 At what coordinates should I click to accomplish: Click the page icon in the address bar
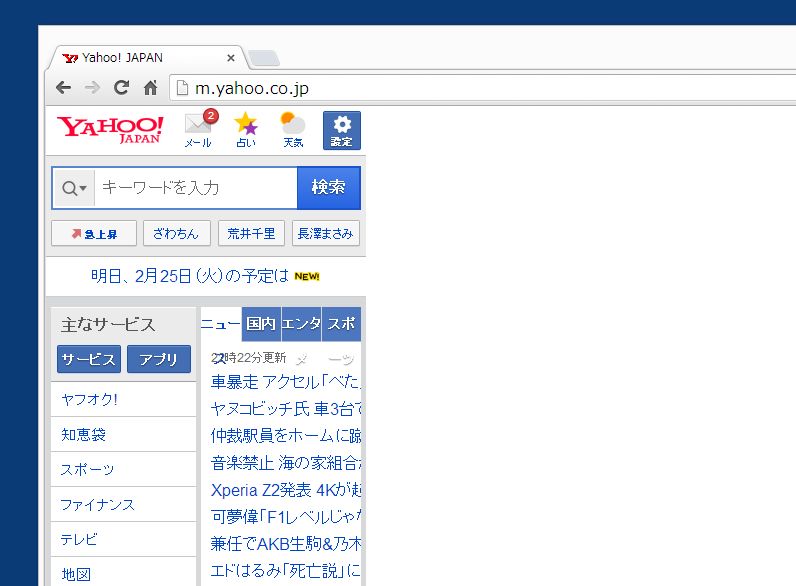[182, 88]
